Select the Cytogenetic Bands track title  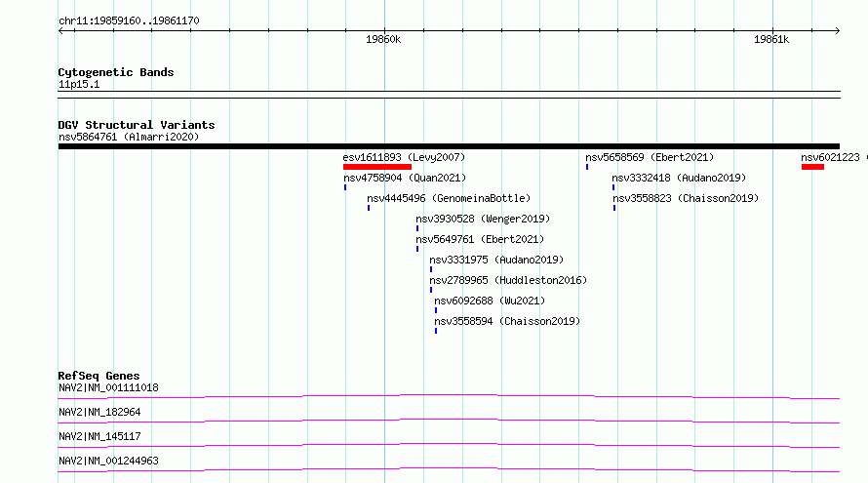[x=116, y=72]
